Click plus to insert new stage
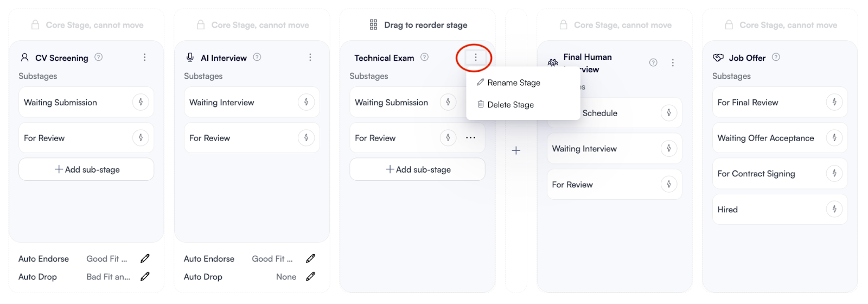 pos(516,151)
